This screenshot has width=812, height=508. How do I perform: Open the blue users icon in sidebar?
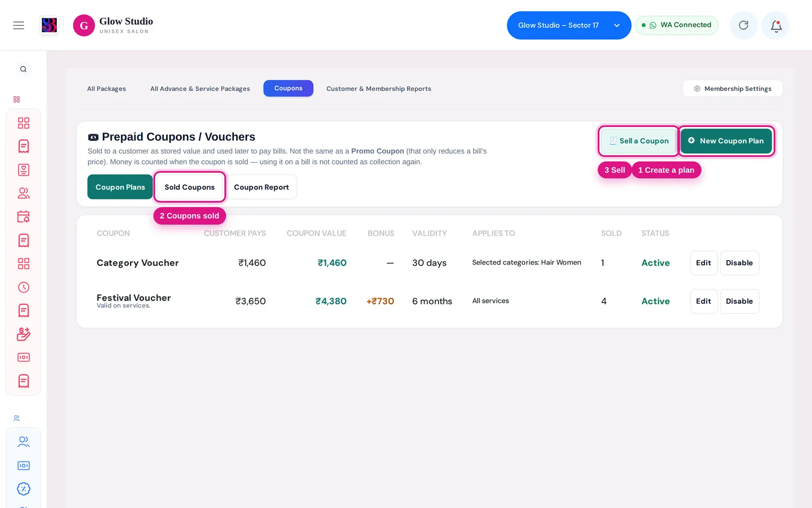[23, 441]
